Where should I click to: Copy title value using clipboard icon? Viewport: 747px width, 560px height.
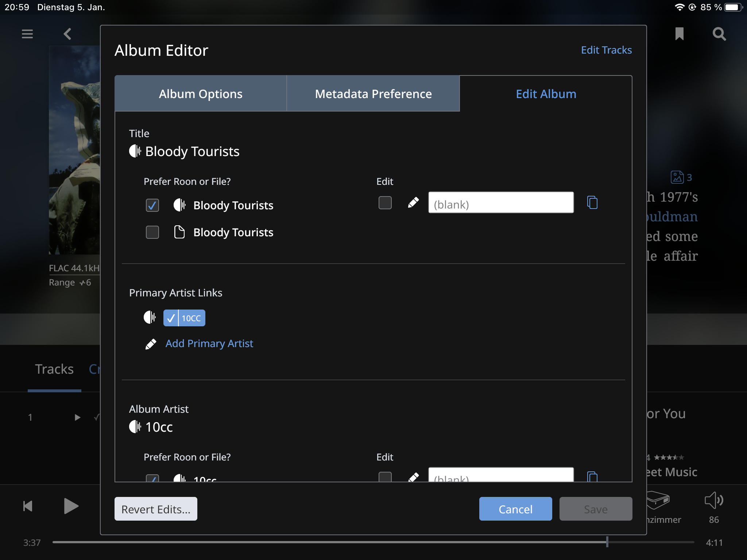point(592,202)
